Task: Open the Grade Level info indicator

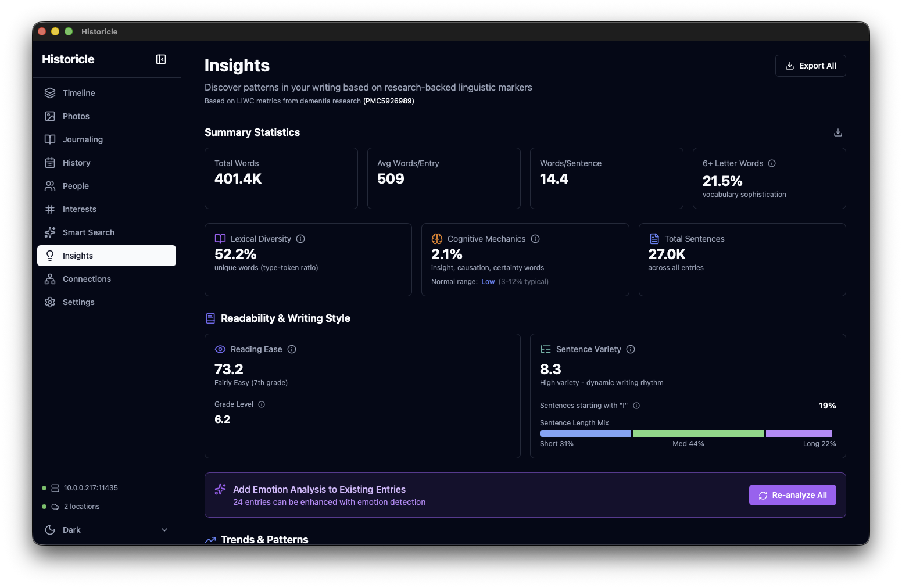Action: tap(261, 404)
